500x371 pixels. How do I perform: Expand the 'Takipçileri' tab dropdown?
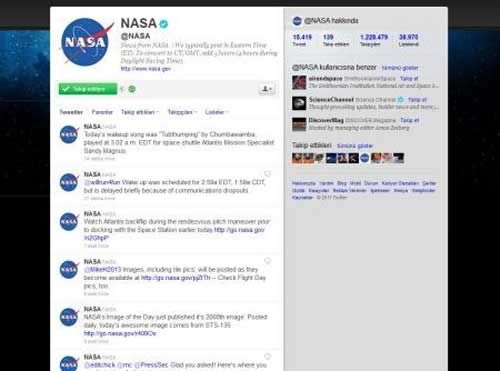tap(182, 112)
